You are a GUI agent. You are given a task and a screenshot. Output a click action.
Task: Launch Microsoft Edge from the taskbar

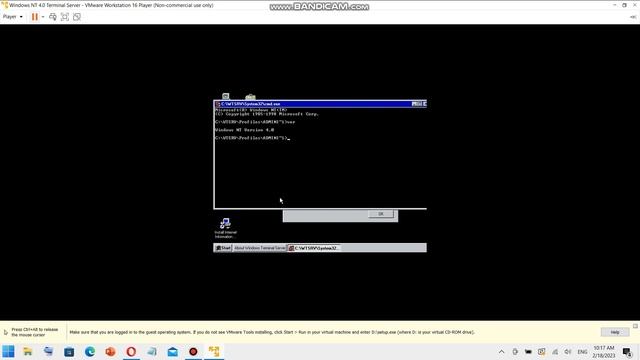click(90, 351)
